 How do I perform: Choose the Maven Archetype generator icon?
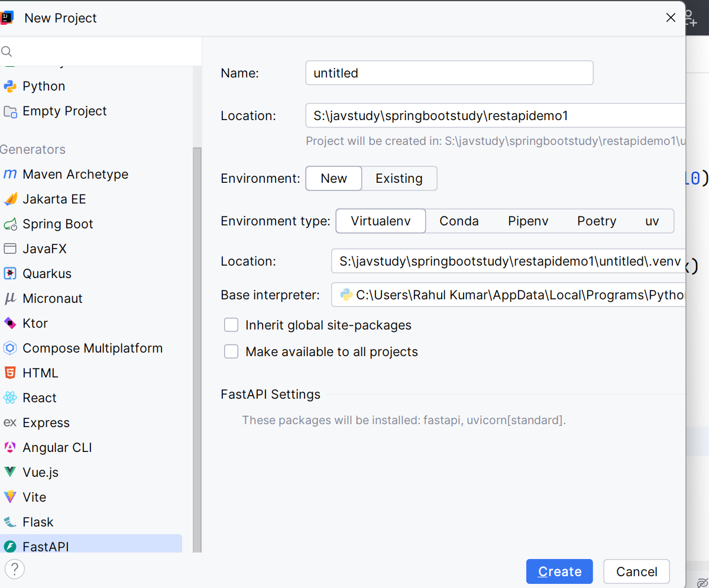click(10, 175)
